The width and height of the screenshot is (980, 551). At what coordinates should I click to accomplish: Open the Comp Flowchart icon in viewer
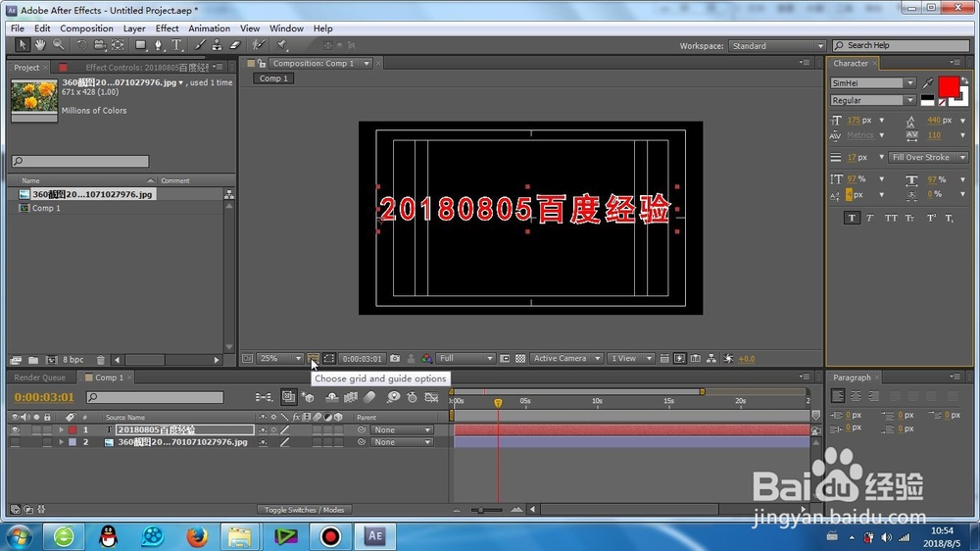point(711,359)
